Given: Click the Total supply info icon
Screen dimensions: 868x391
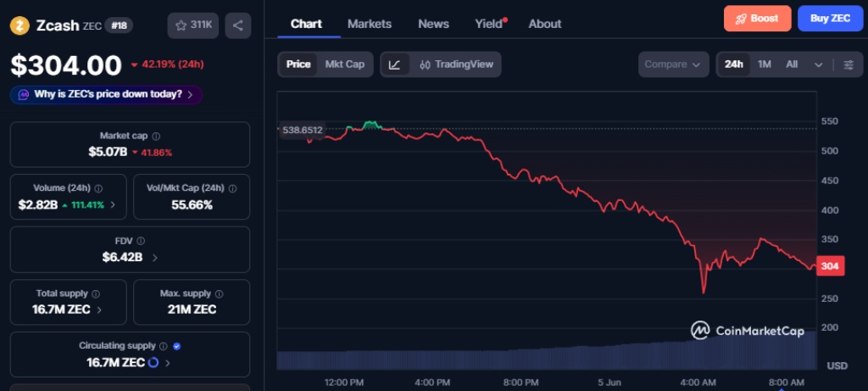Looking at the screenshot, I should tap(96, 293).
